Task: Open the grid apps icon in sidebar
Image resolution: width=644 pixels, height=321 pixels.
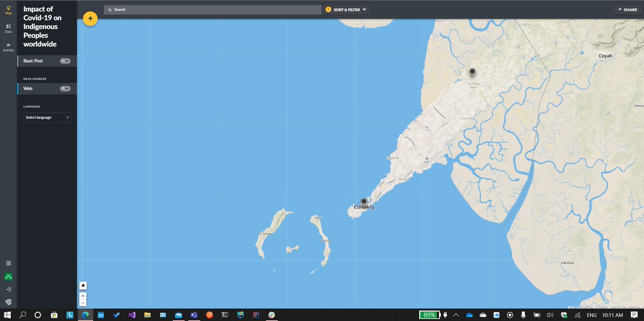Action: pyautogui.click(x=8, y=263)
